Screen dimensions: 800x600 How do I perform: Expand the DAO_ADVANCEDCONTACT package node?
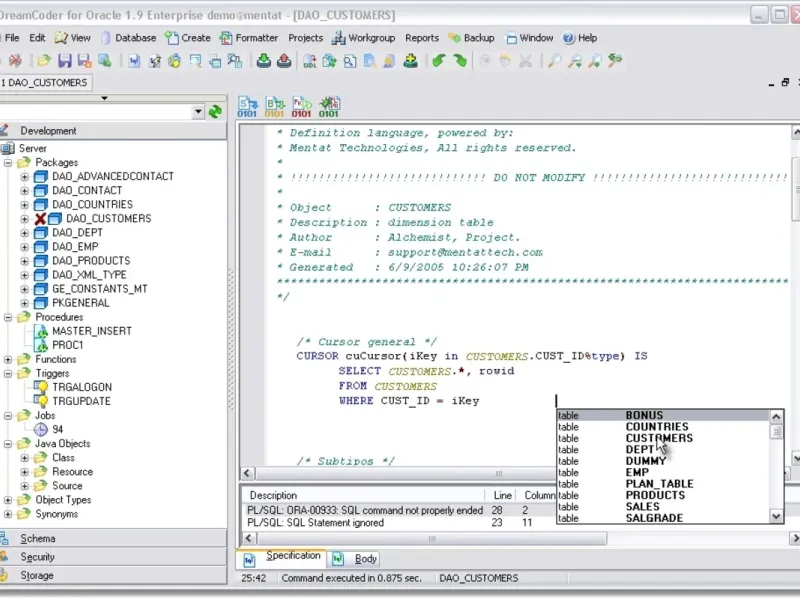(25, 177)
